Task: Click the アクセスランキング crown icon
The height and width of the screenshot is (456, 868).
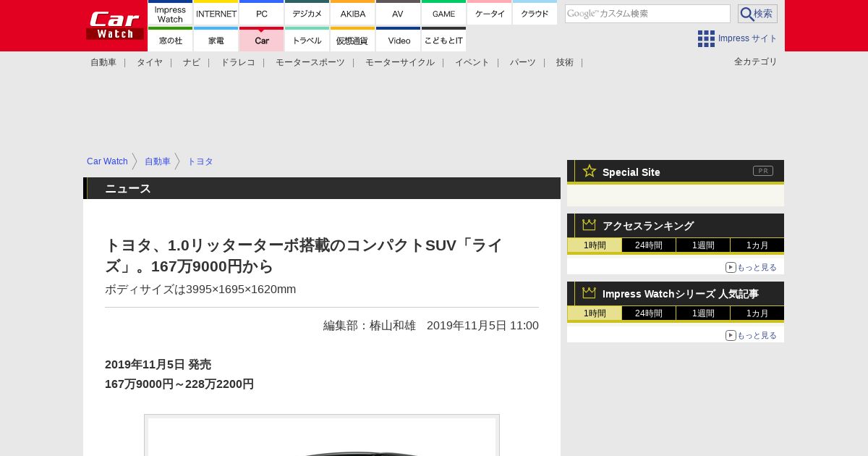Action: pos(589,224)
